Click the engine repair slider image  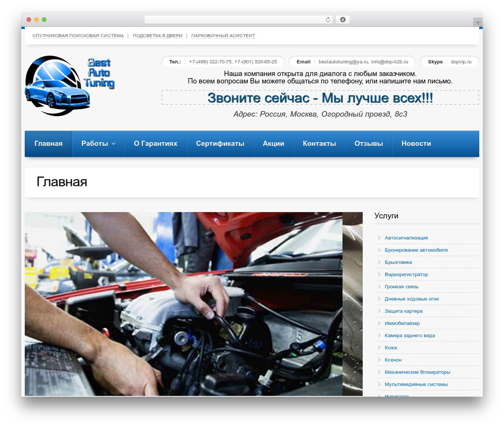pos(183,304)
